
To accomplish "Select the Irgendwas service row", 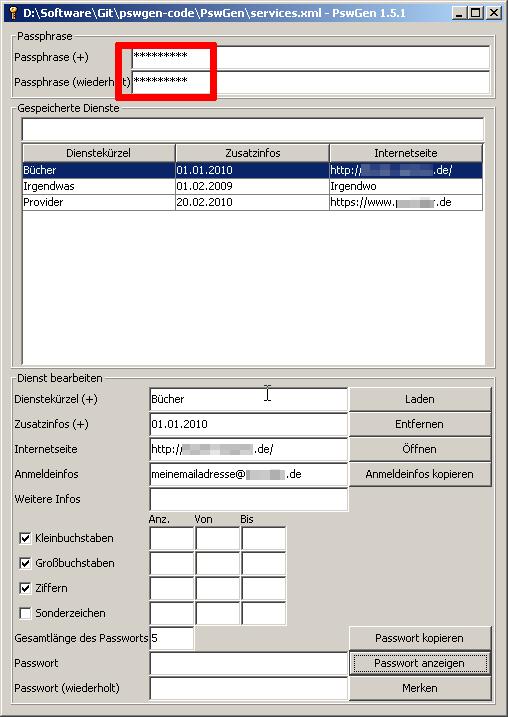I will tap(252, 186).
